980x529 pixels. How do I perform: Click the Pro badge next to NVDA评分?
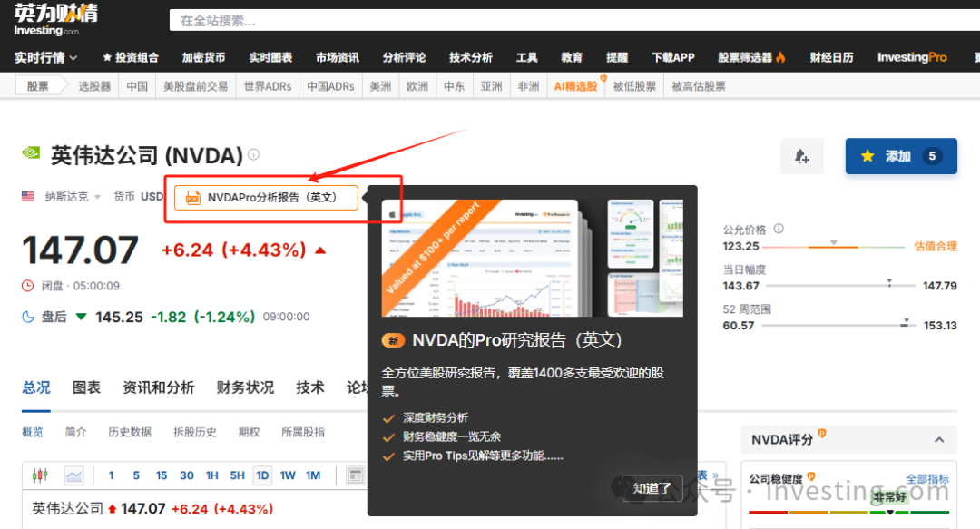tap(822, 434)
